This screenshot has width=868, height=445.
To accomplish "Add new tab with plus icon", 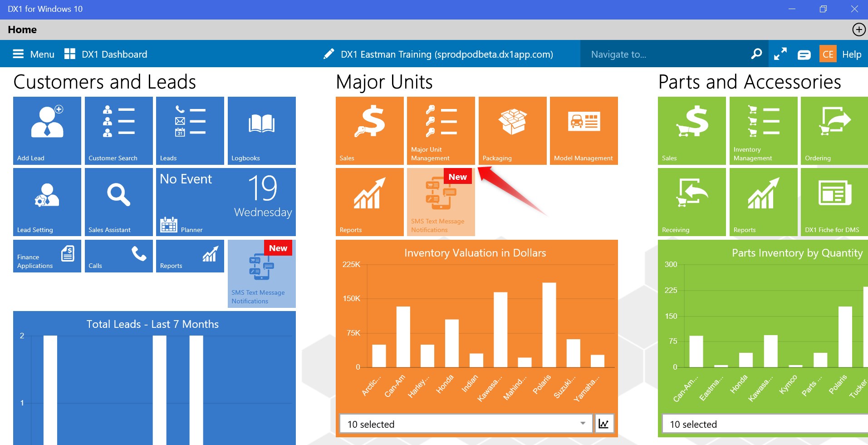I will (x=858, y=30).
